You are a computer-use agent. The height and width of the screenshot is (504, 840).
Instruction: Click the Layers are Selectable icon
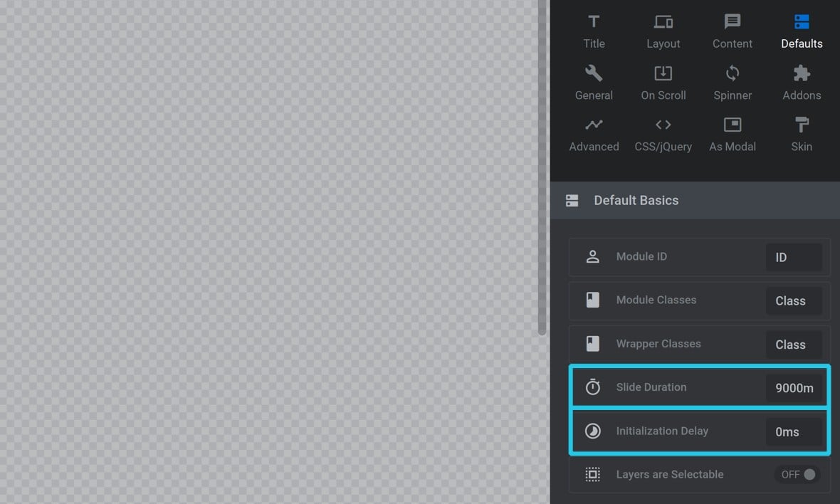coord(592,475)
